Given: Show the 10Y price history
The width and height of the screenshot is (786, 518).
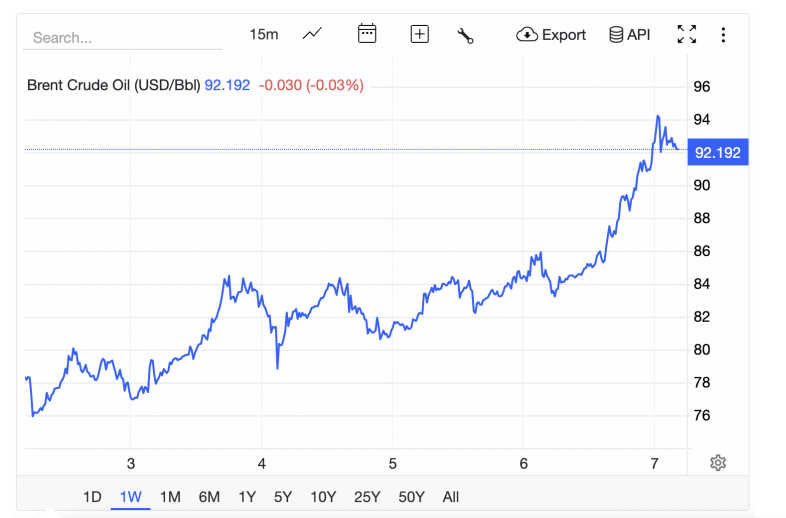Looking at the screenshot, I should (x=323, y=496).
